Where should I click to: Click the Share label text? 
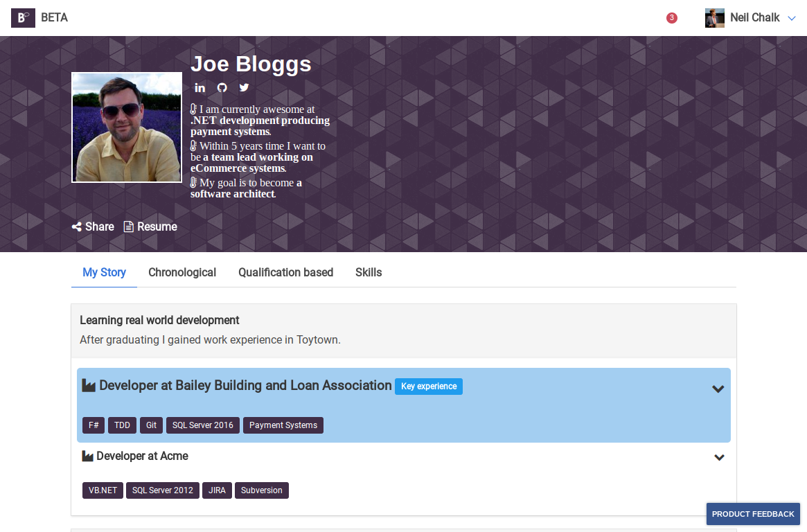99,227
